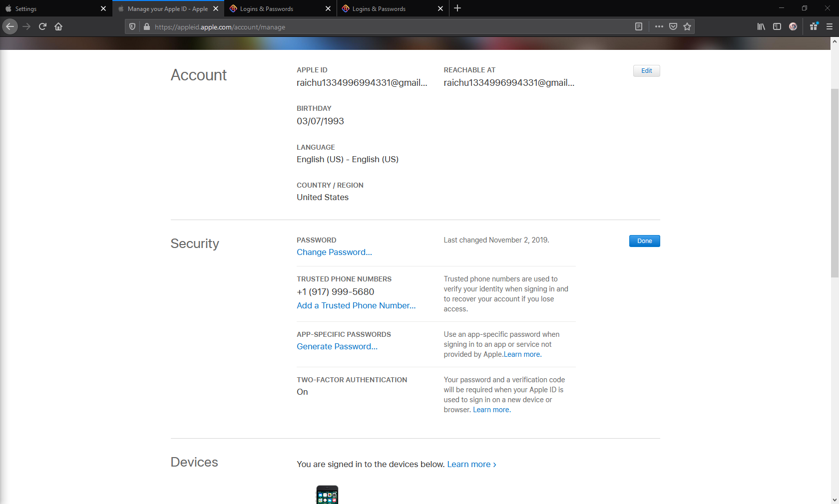Viewport: 839px width, 504px height.
Task: Click the United States country value
Action: (x=323, y=197)
